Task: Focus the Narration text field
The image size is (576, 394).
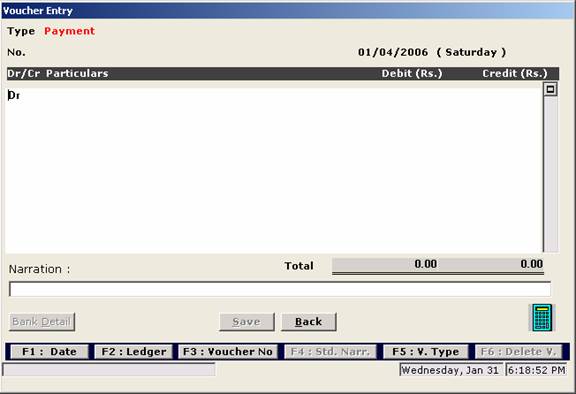Action: (280, 289)
